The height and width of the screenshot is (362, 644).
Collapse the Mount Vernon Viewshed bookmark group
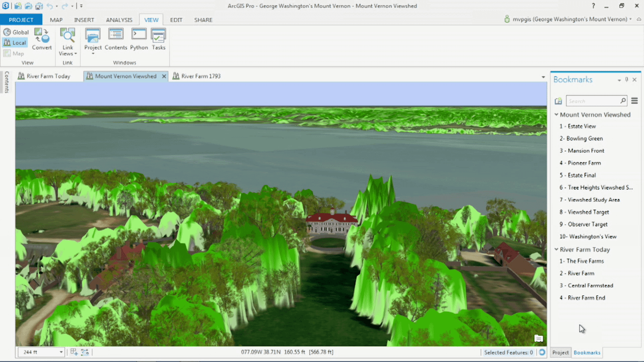(556, 115)
